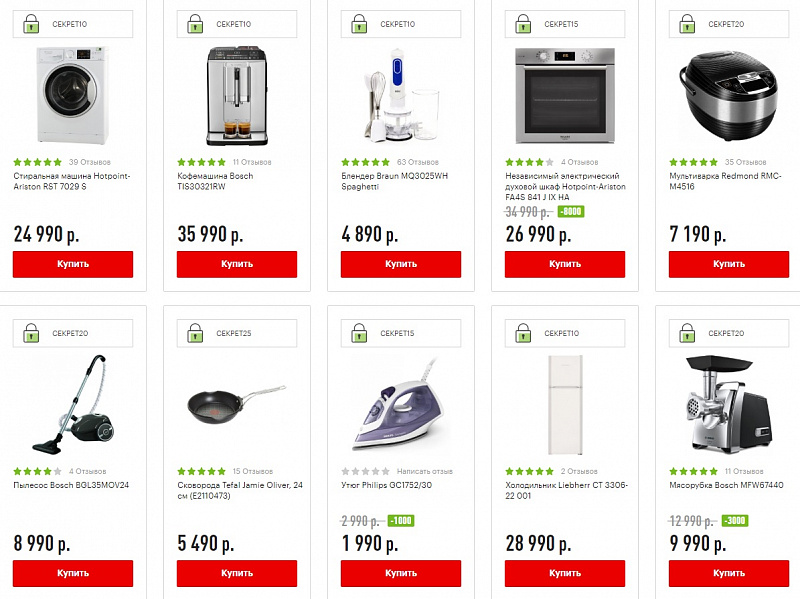Click lock icon above Hotpoint-Ariston washing machine

click(x=32, y=24)
